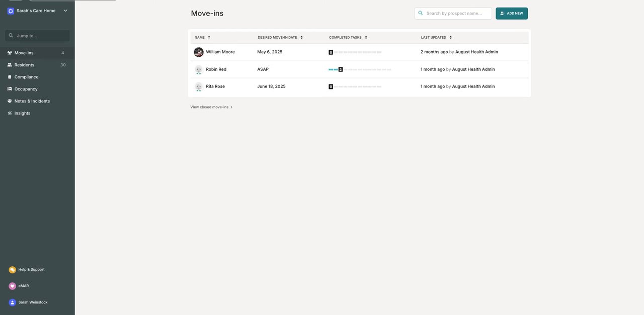Click the Add New button
Image resolution: width=644 pixels, height=315 pixels.
[511, 14]
